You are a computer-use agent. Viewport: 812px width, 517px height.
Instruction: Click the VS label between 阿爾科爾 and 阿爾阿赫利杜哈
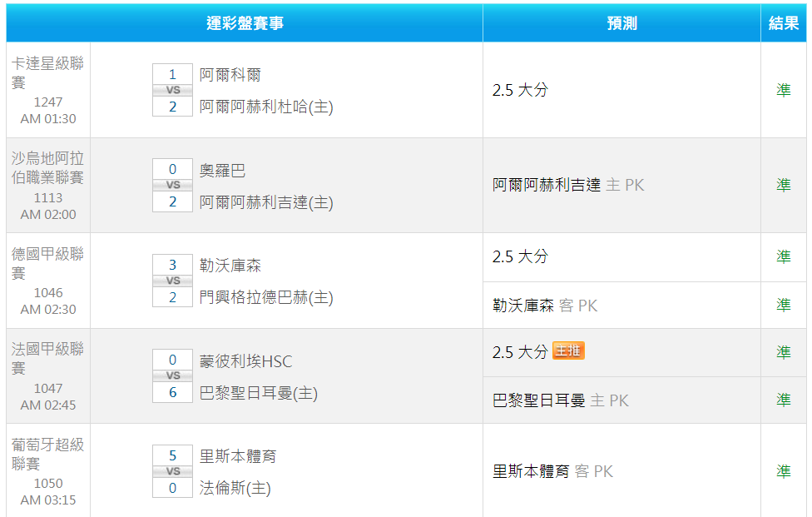[173, 90]
